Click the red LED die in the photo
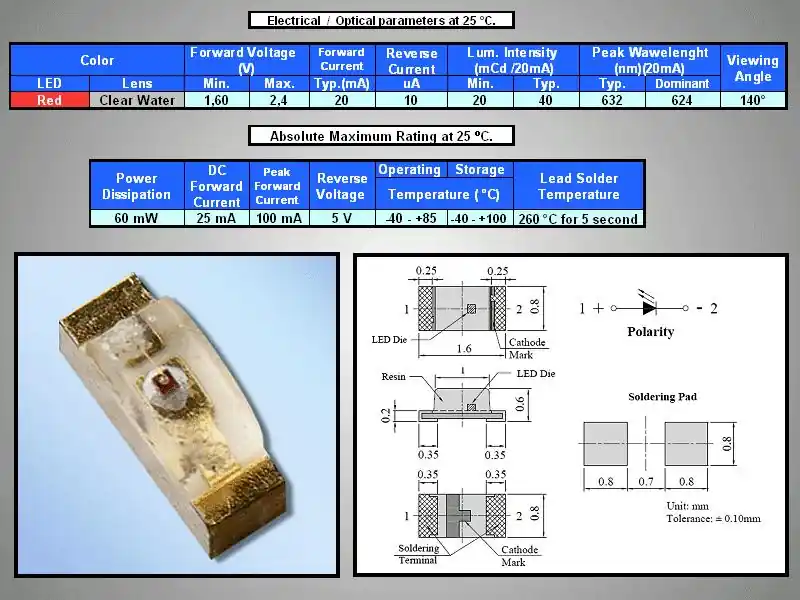Screen dimensions: 800x600 pyautogui.click(x=161, y=383)
